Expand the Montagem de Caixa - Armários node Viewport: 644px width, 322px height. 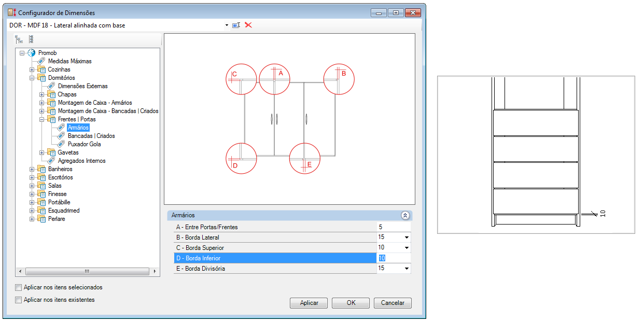coord(41,103)
